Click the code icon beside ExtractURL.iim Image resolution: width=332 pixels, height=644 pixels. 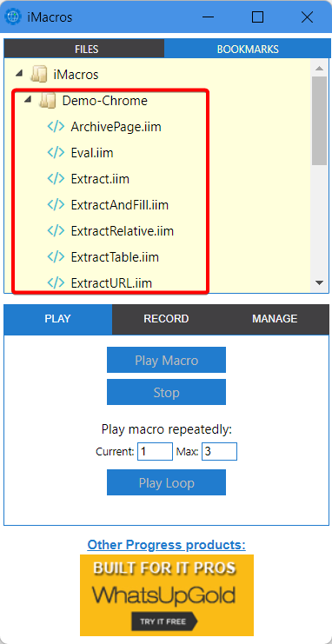(x=56, y=282)
